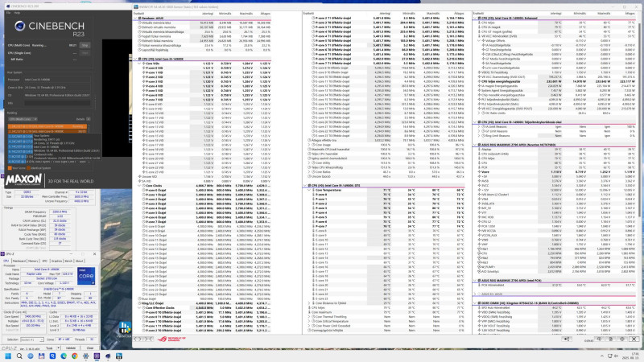
Task: Open the Socket #1 selection dropdown in CPU-Z
Action: [32, 339]
